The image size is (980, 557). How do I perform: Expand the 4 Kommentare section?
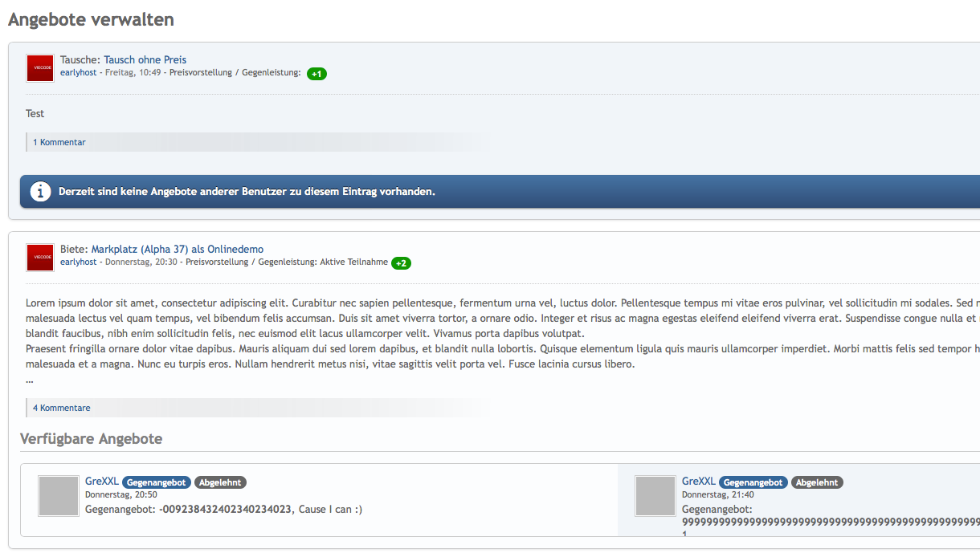click(62, 408)
